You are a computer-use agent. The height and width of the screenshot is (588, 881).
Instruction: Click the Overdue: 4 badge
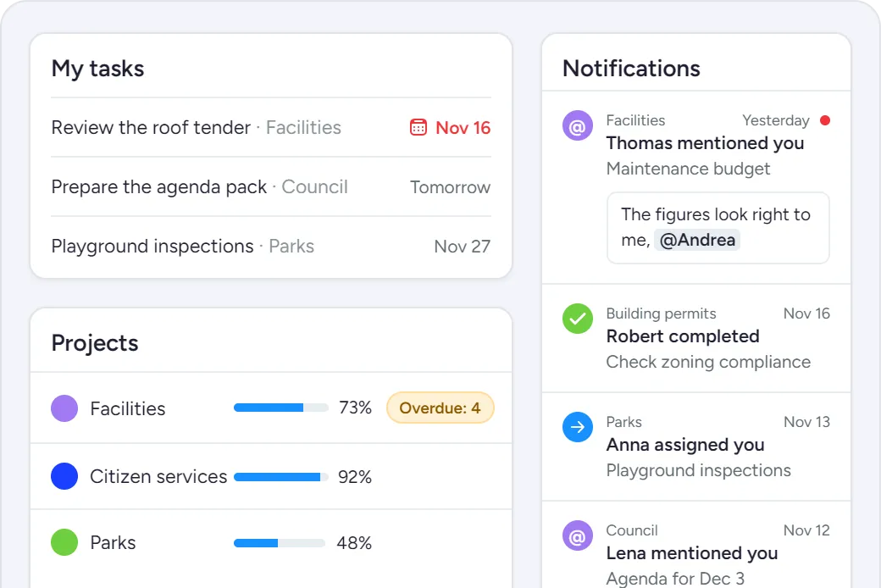(x=440, y=408)
